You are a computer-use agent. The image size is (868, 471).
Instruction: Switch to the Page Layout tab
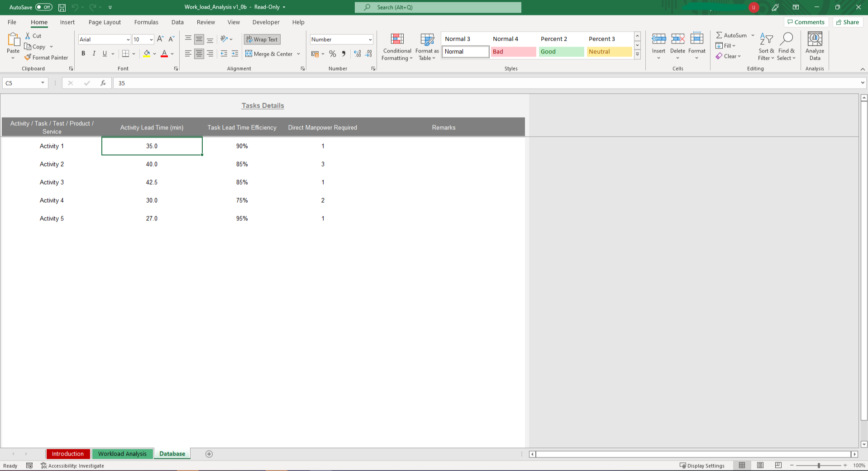[105, 22]
